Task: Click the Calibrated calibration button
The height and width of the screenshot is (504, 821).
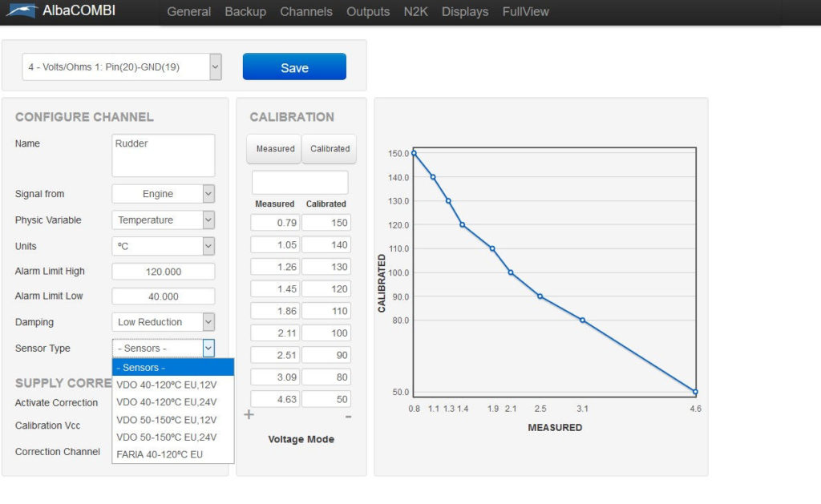Action: (x=330, y=149)
